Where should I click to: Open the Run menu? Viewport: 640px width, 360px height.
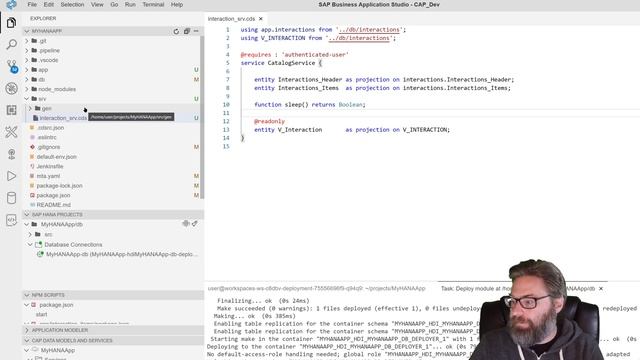point(130,4)
